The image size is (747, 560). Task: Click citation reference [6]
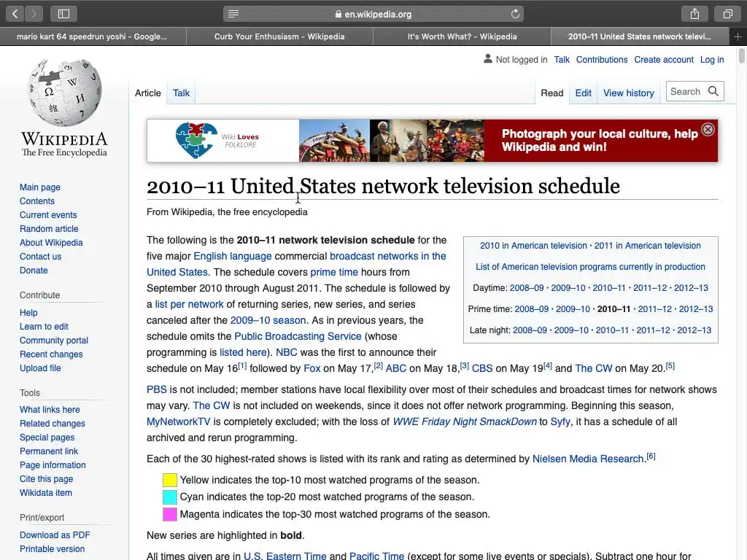[x=651, y=456]
